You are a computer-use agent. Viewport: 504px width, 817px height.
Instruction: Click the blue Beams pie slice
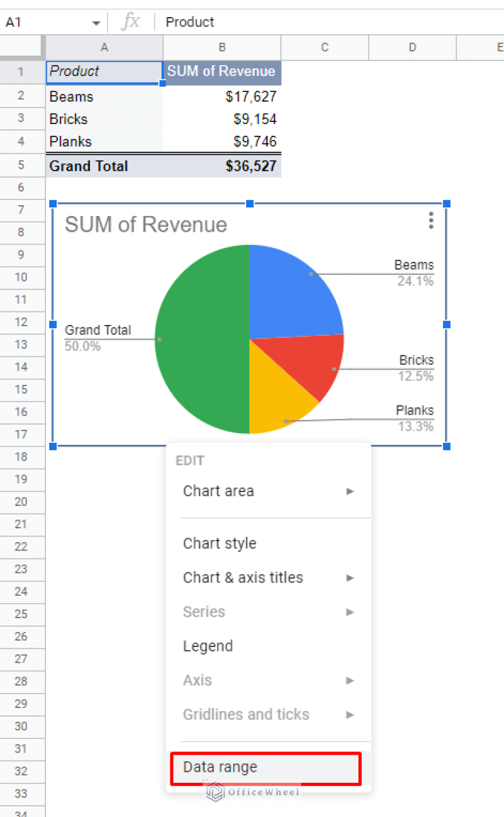point(289,289)
